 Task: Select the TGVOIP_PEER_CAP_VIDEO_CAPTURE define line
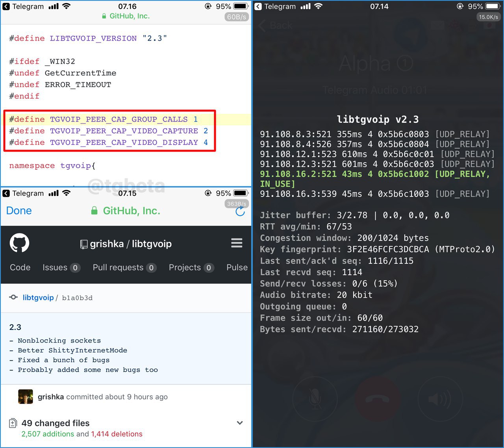109,131
